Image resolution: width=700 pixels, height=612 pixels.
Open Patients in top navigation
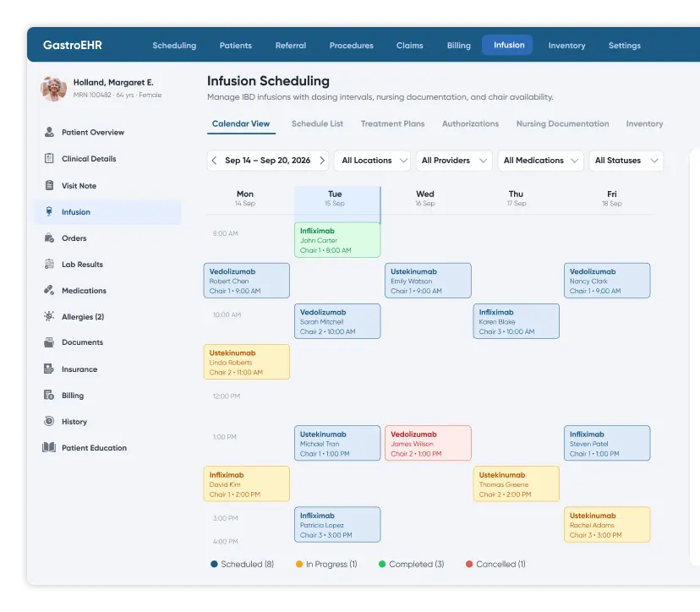tap(236, 46)
